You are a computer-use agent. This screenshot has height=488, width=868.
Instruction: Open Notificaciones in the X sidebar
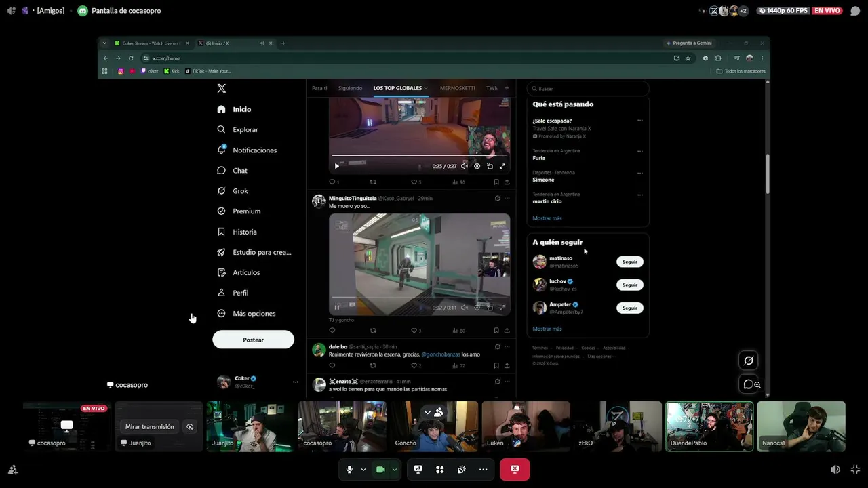coord(247,150)
